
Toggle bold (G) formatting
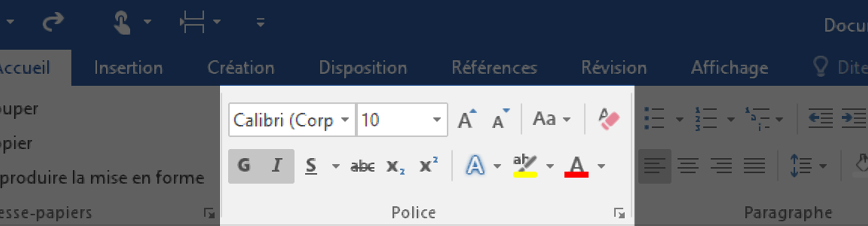point(244,166)
